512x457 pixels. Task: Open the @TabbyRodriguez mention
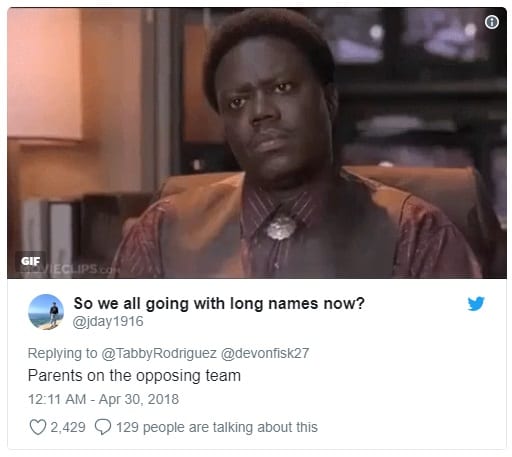(159, 353)
